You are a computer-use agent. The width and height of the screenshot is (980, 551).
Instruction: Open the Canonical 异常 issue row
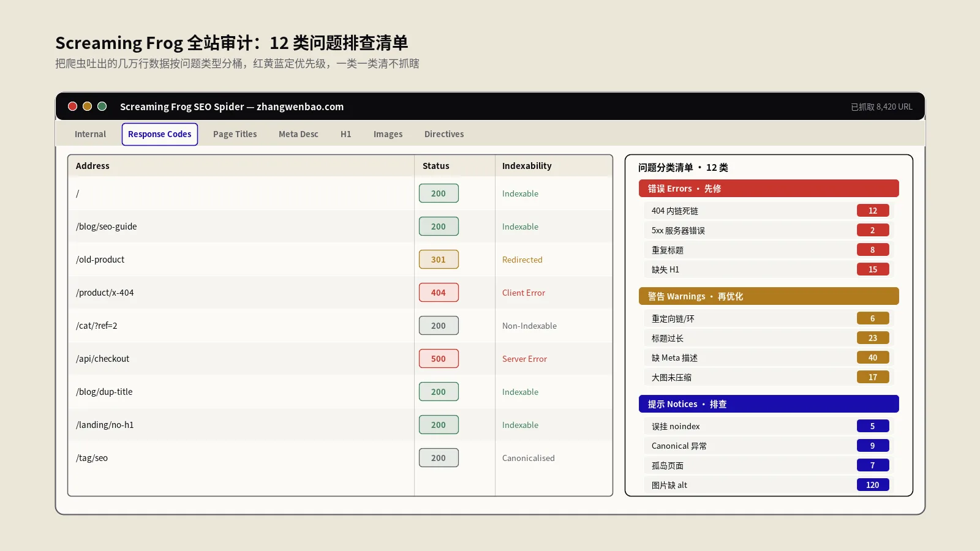(x=769, y=446)
